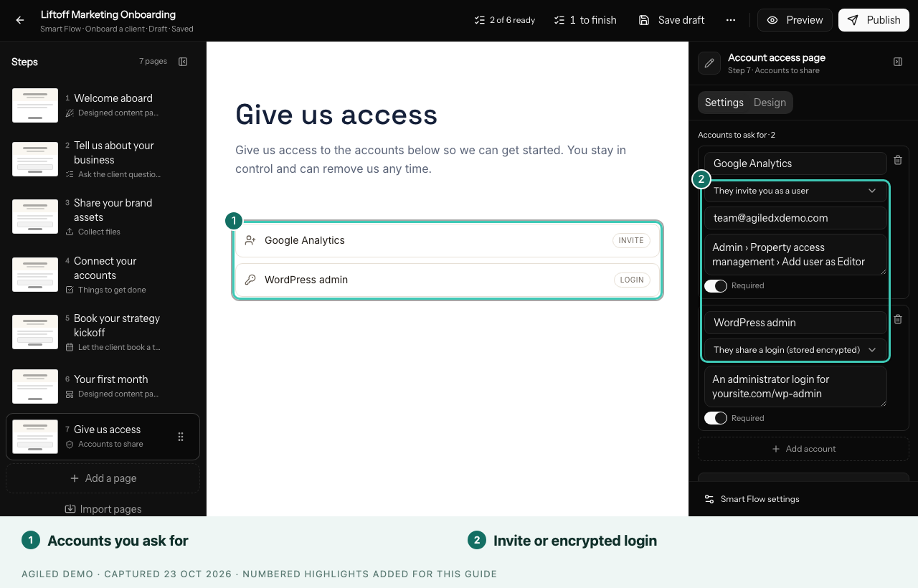Open the They invite you as a user dropdown
This screenshot has height=588, width=918.
795,191
